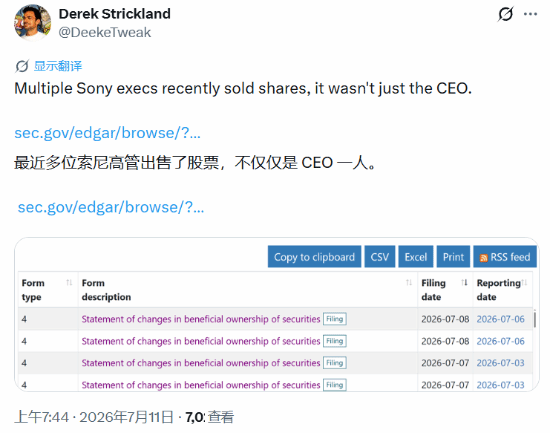Click Derek Strickland's profile avatar
This screenshot has height=433, width=550.
(33, 23)
